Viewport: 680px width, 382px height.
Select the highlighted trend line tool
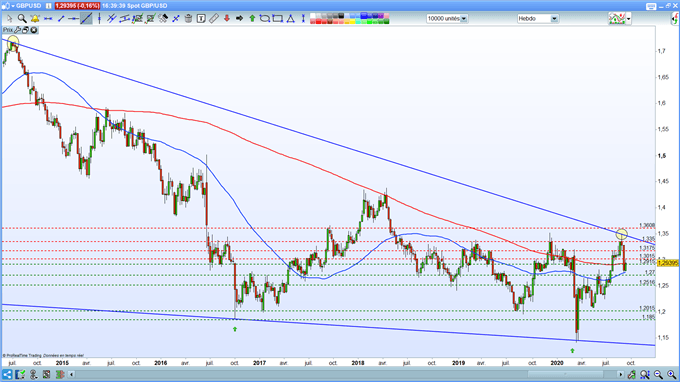pos(86,19)
